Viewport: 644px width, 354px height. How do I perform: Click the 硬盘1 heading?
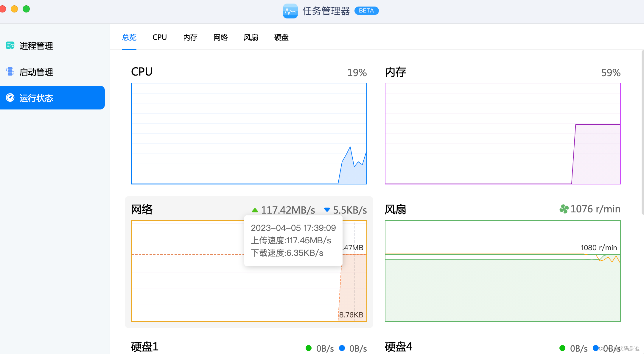[145, 347]
